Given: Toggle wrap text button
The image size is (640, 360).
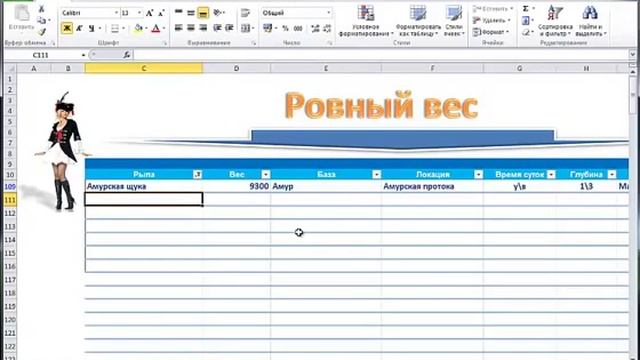Looking at the screenshot, I should point(245,13).
